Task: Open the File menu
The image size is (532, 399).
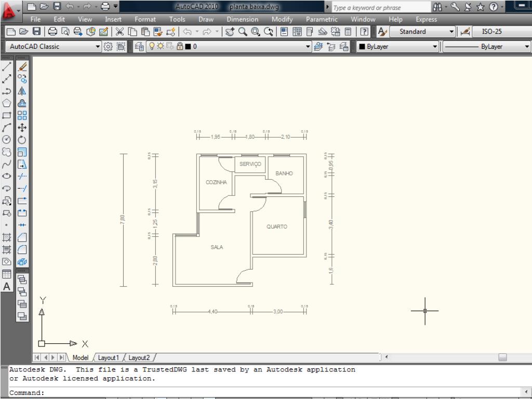Action: click(35, 19)
